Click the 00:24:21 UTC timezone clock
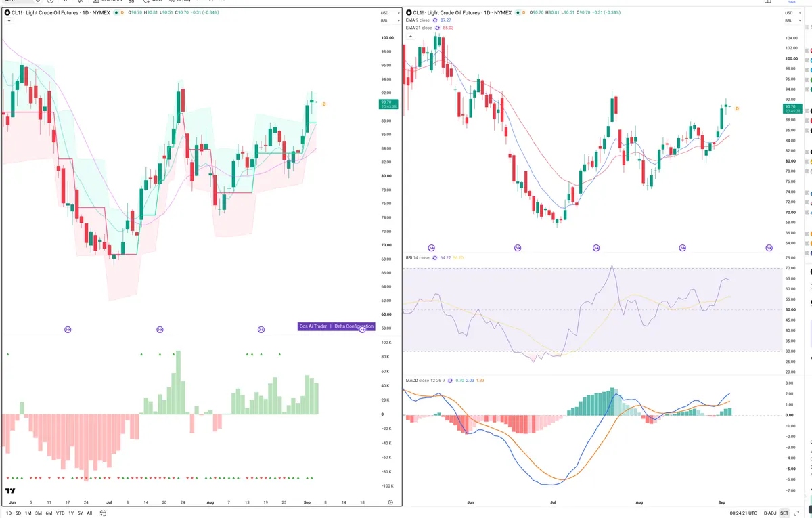This screenshot has height=518, width=812. [x=744, y=513]
